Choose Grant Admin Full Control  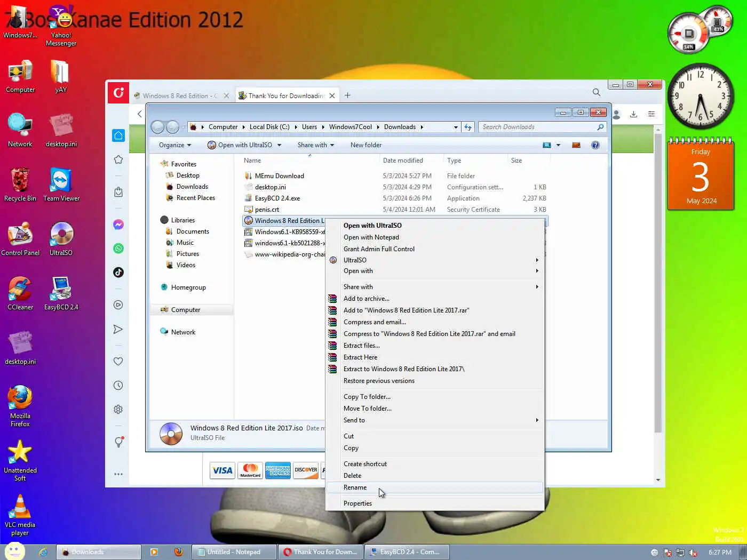(435, 249)
